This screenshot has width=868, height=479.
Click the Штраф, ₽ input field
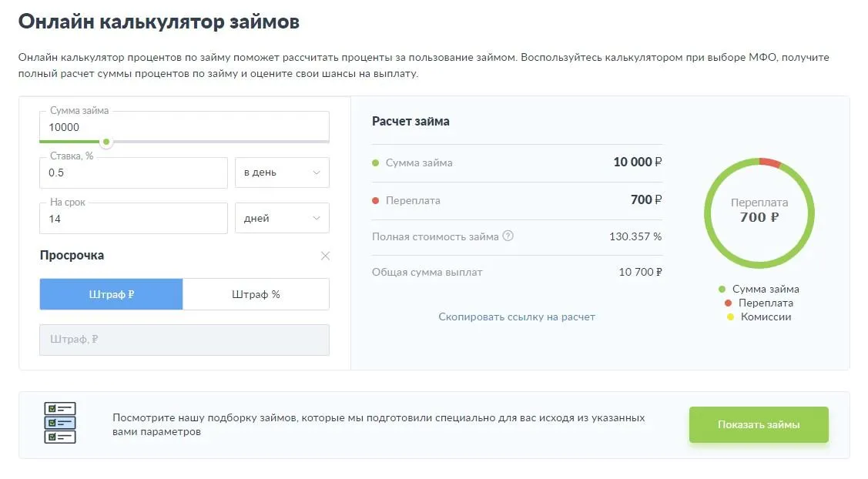[184, 340]
